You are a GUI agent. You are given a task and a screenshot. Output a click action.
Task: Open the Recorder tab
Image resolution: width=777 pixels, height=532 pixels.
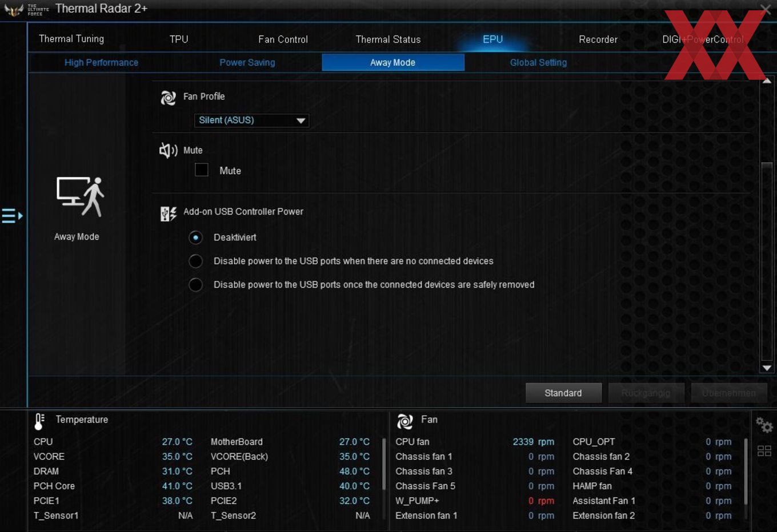pos(598,39)
